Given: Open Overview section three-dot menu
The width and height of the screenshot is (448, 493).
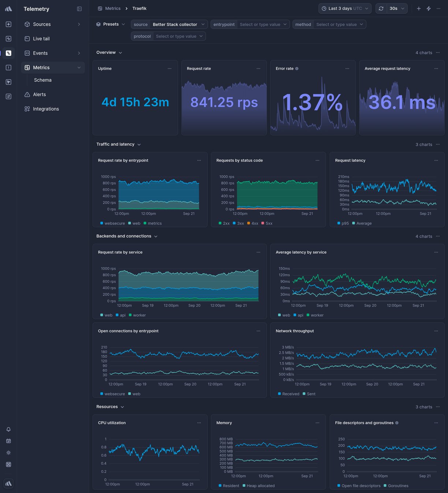Looking at the screenshot, I should 438,52.
